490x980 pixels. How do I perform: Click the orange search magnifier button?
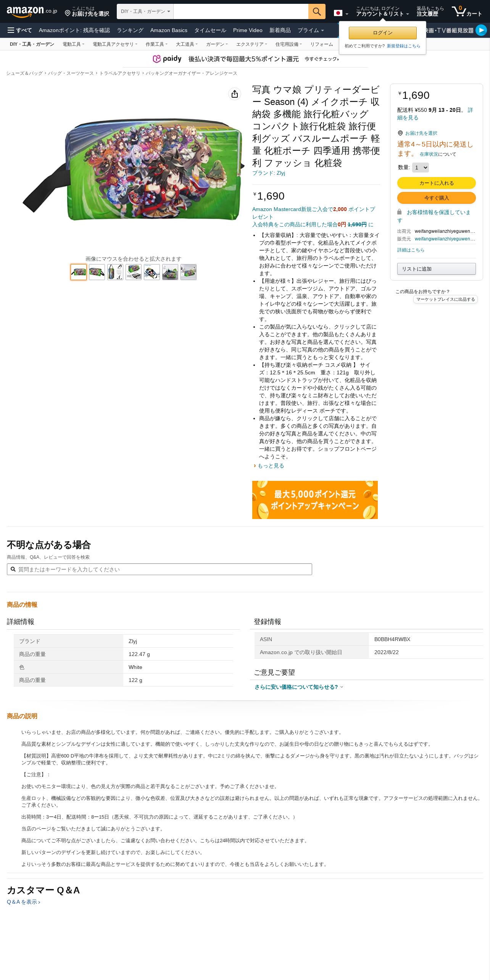click(x=317, y=11)
